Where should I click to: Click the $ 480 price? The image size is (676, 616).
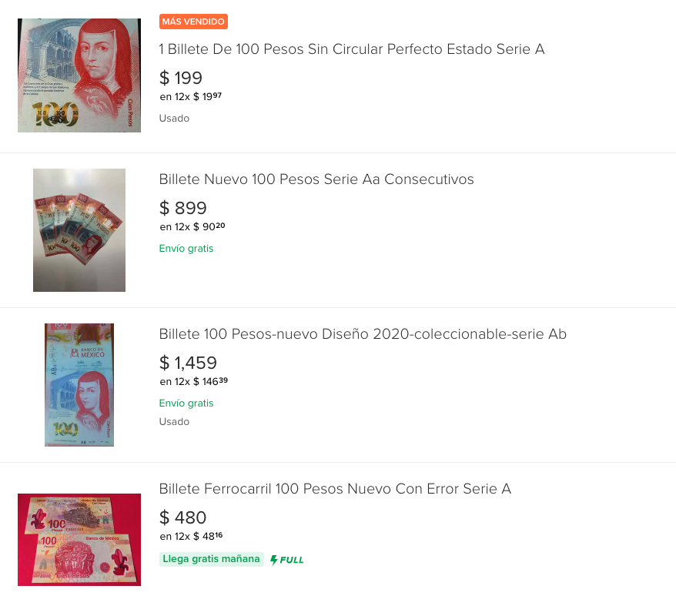point(183,517)
